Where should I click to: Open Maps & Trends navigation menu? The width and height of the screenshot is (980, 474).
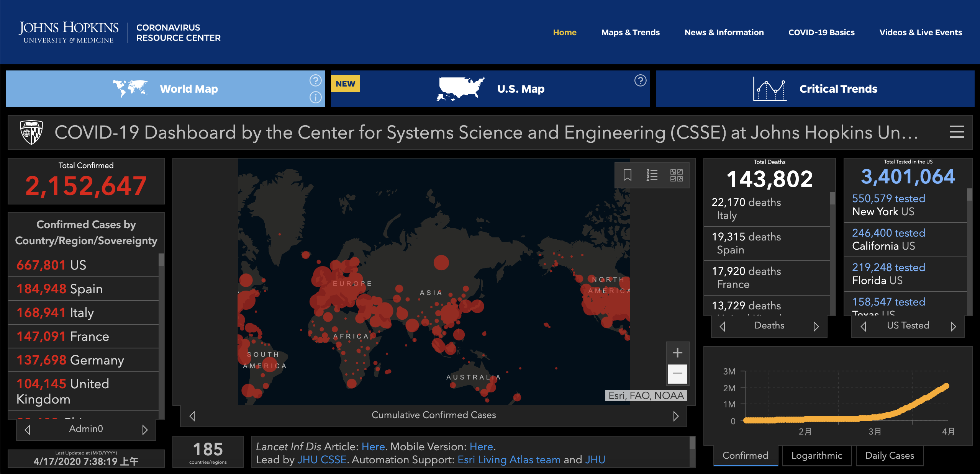(x=630, y=33)
